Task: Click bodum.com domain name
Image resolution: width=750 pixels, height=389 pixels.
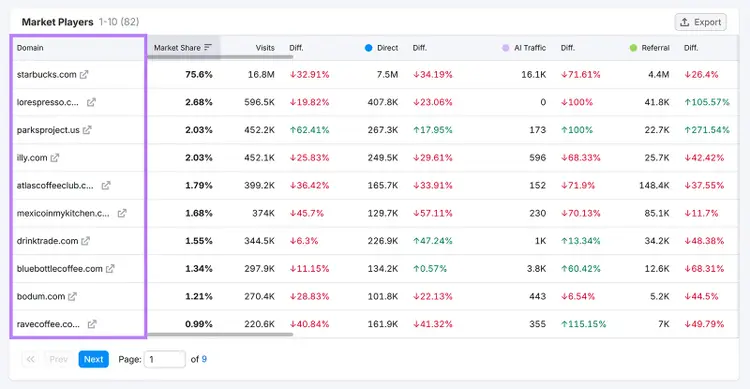Action: click(x=41, y=297)
